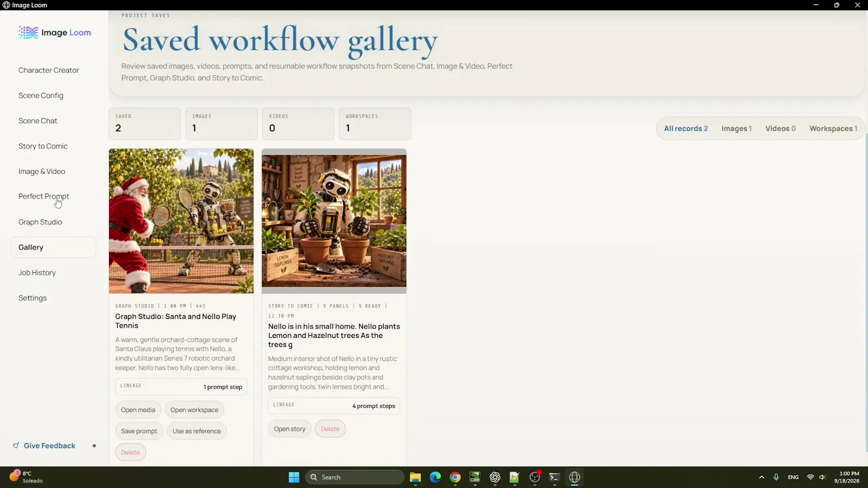
Task: Open Character Creator in the sidebar
Action: 49,70
